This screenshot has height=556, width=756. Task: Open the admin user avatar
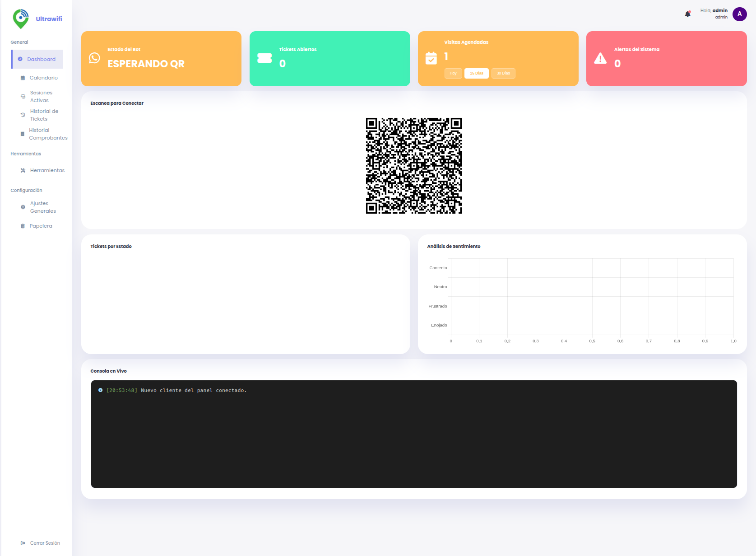739,14
